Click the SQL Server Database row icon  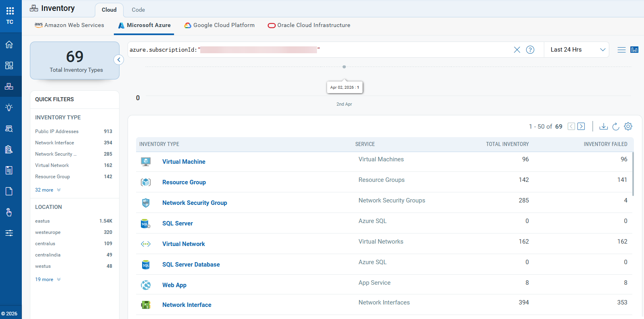pos(146,265)
